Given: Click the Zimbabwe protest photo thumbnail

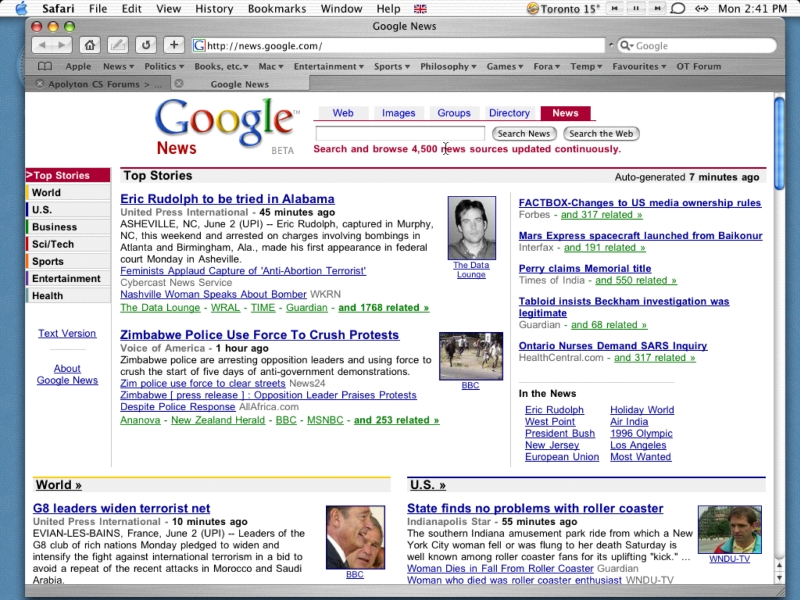Looking at the screenshot, I should pos(471,356).
